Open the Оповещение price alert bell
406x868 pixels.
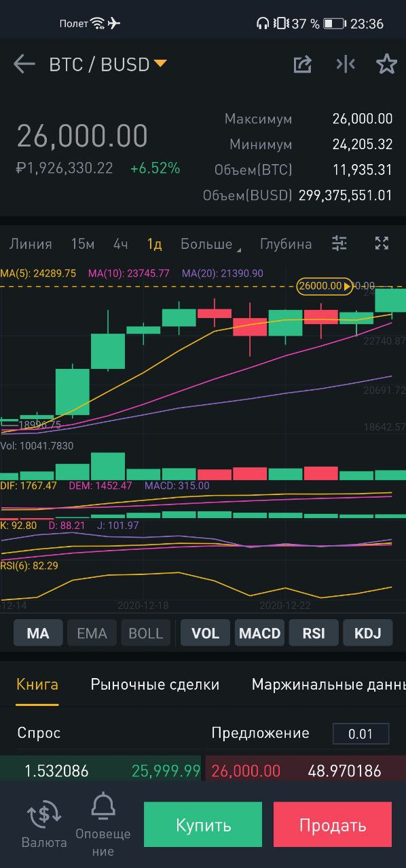[103, 825]
